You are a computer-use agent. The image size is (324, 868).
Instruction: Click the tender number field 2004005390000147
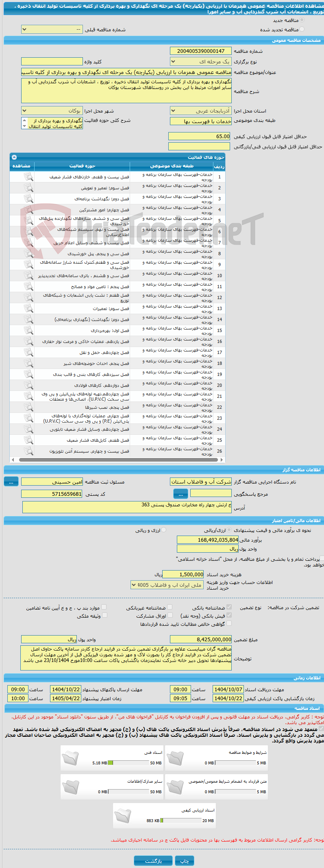[201, 51]
